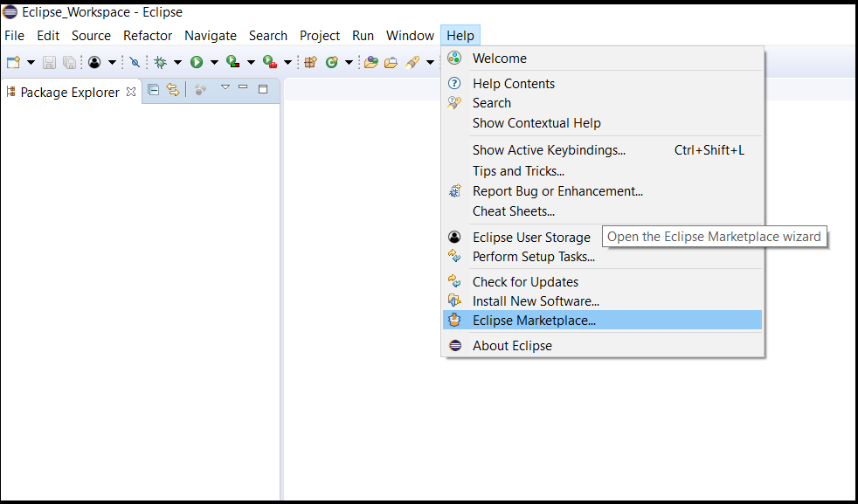Click the Focus on Active Task icon
Image resolution: width=858 pixels, height=504 pixels.
[200, 90]
